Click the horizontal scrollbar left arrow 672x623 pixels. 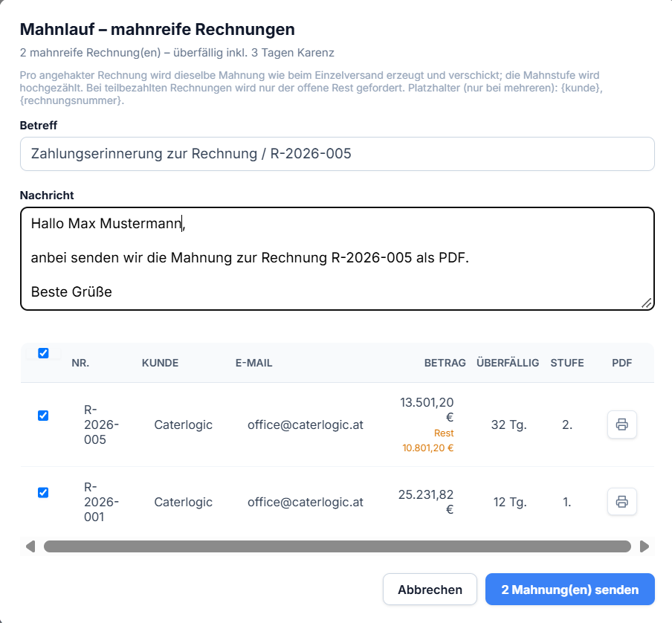pyautogui.click(x=30, y=546)
